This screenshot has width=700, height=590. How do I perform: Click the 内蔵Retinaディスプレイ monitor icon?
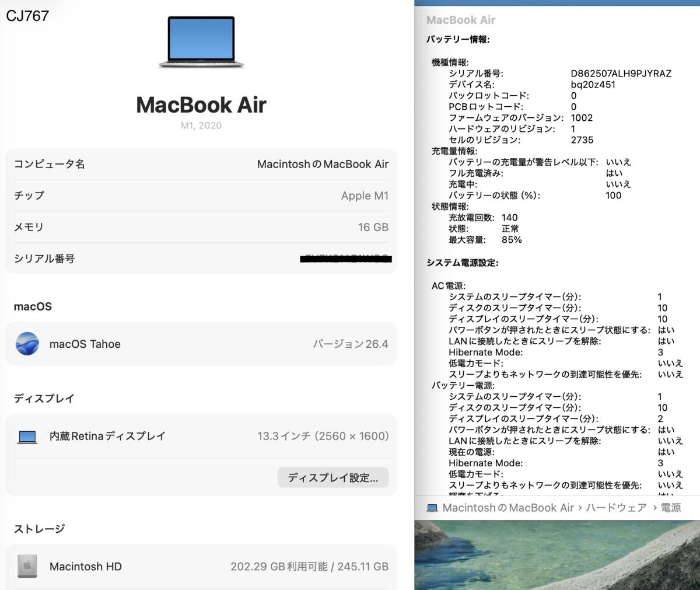pos(27,437)
